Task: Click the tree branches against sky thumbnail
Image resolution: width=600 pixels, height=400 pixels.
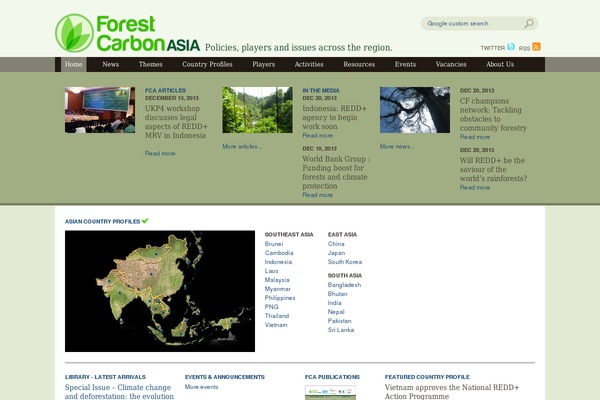Action: [415, 110]
